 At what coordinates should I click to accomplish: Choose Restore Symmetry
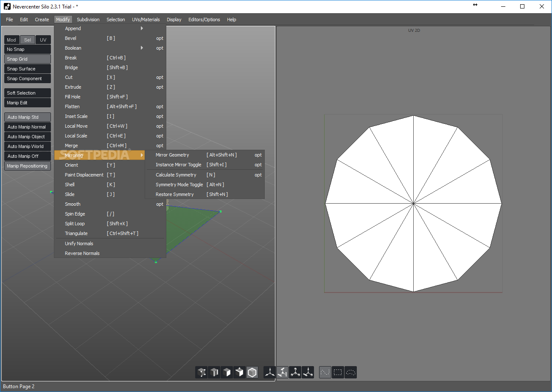(174, 194)
